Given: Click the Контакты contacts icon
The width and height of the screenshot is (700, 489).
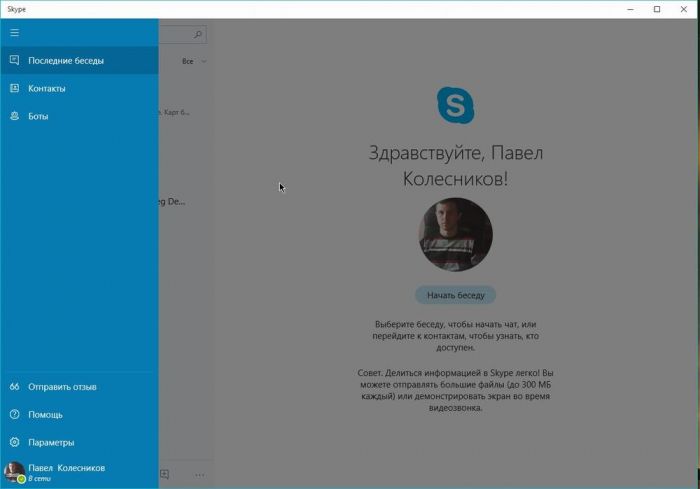Looking at the screenshot, I should point(14,89).
